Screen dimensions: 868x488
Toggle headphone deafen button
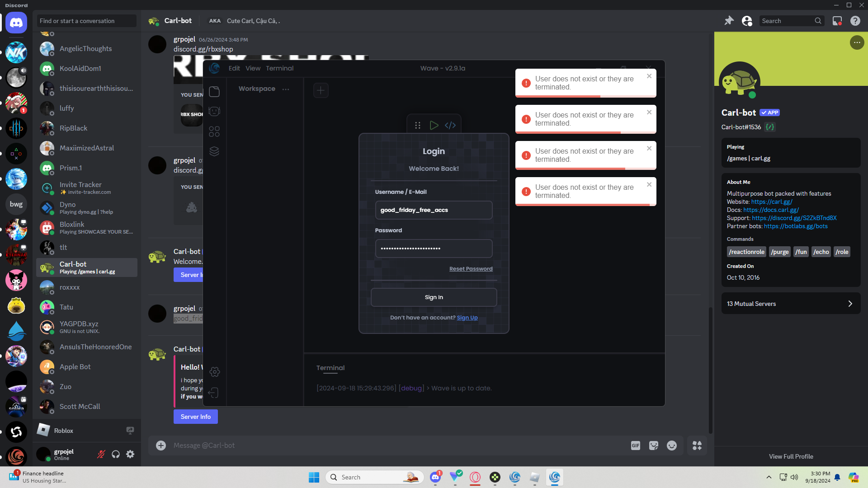116,454
